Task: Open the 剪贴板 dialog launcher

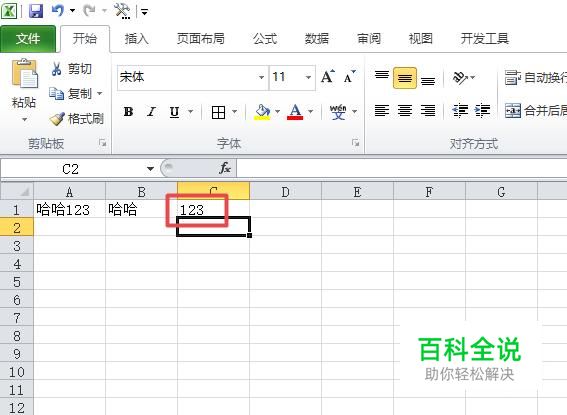Action: 103,144
